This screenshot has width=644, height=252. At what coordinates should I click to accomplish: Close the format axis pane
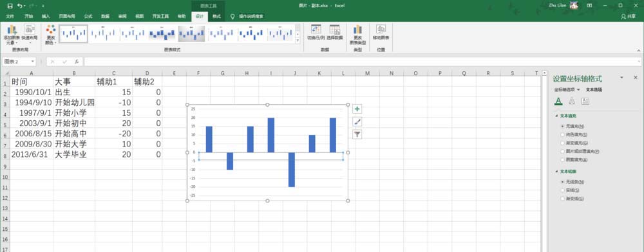pos(636,77)
